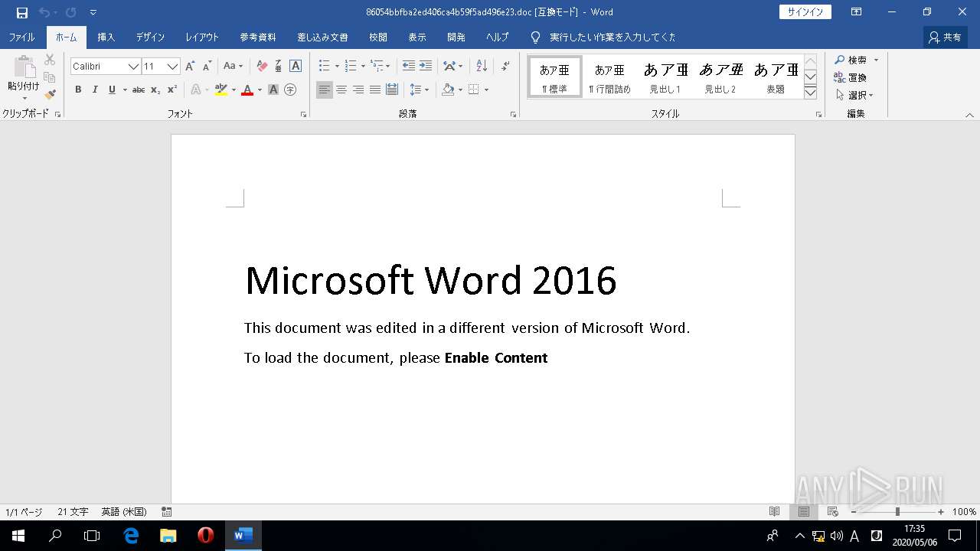Click the Word icon in taskbar
This screenshot has width=980, height=551.
243,536
